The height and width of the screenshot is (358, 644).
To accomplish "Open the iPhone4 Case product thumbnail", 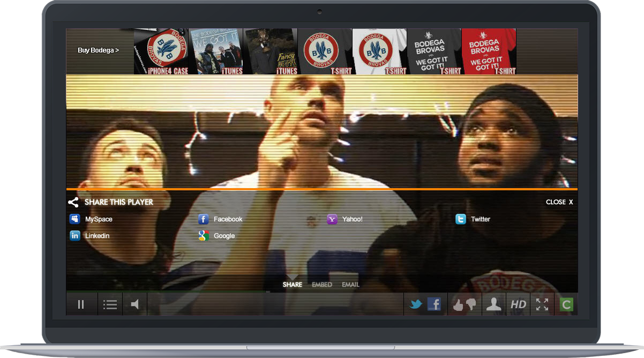I will coord(161,51).
